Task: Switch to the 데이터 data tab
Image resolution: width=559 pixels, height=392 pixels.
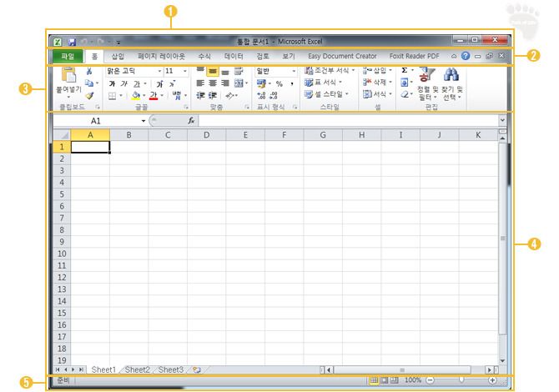Action: 234,57
